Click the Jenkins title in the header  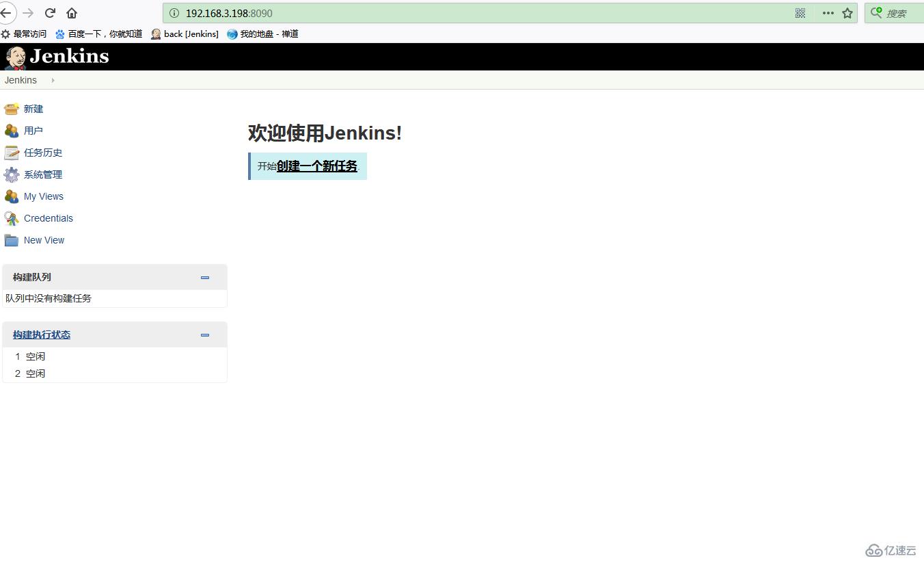[69, 56]
